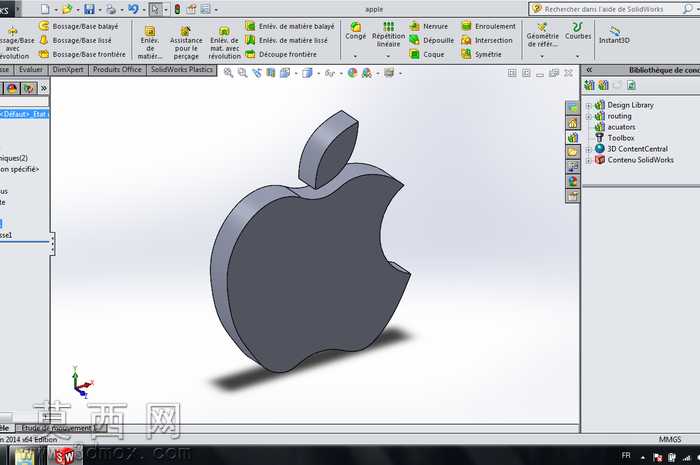
Task: Expand the Contenu SolidWorks node
Action: click(588, 161)
